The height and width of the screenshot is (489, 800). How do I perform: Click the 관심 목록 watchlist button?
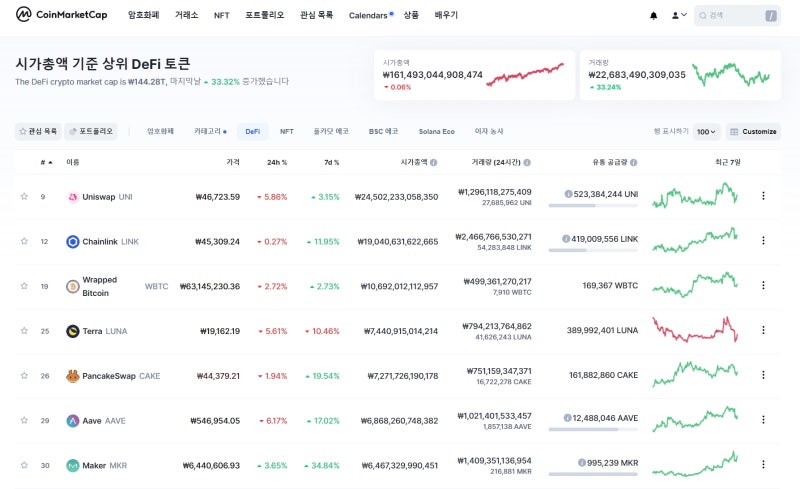(x=38, y=131)
